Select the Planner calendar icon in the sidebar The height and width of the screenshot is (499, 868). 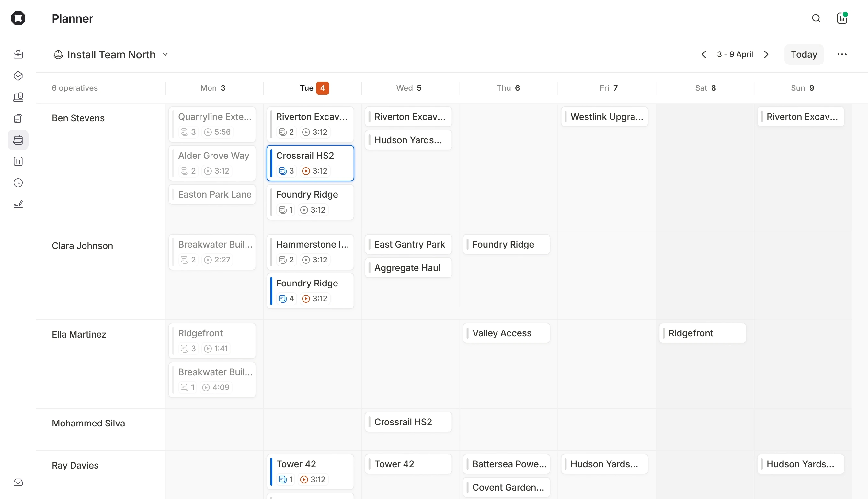18,139
